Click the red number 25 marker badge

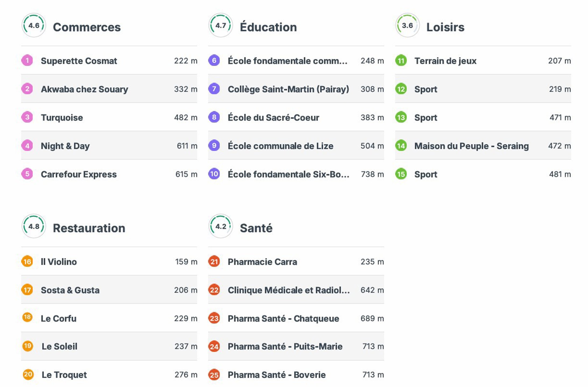pyautogui.click(x=214, y=375)
